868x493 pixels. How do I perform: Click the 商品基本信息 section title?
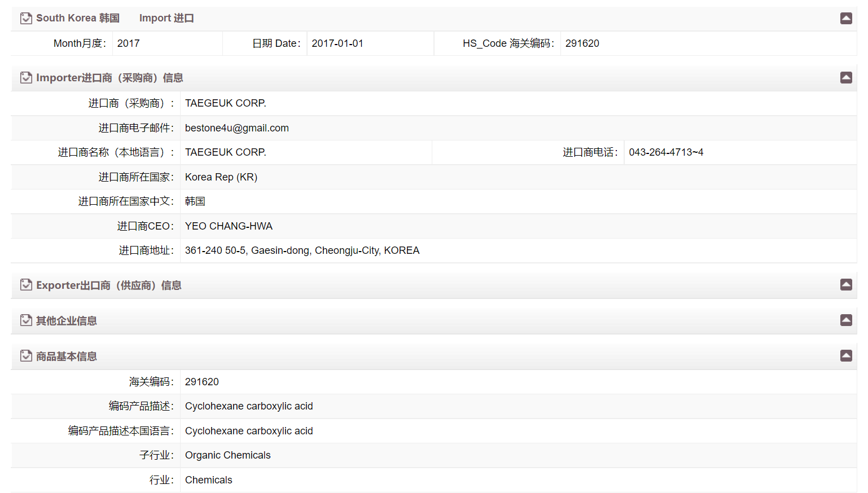tap(67, 356)
